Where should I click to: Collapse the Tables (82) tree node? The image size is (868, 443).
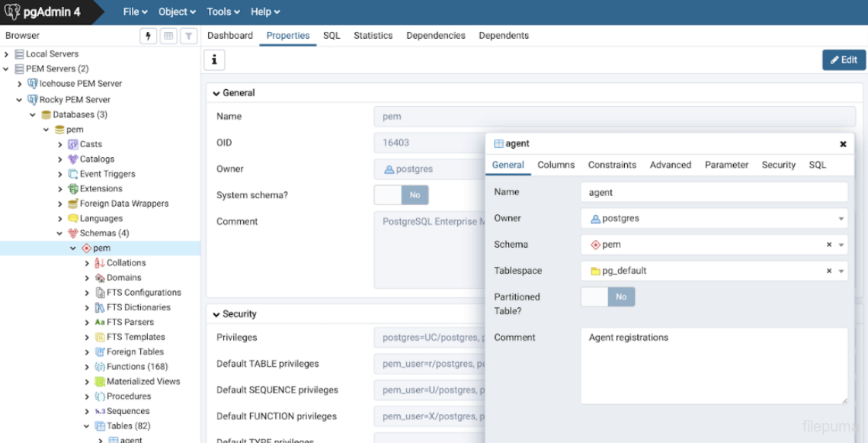[87, 426]
